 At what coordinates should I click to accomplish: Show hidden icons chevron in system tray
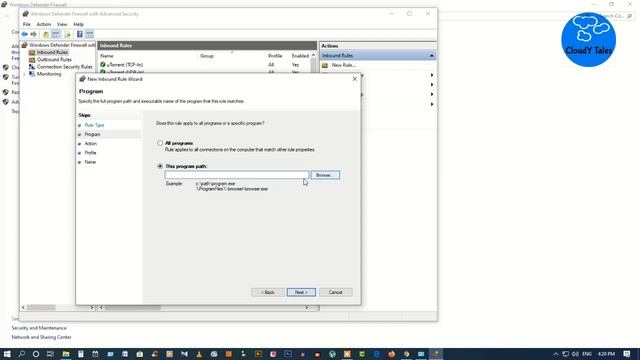[556, 354]
